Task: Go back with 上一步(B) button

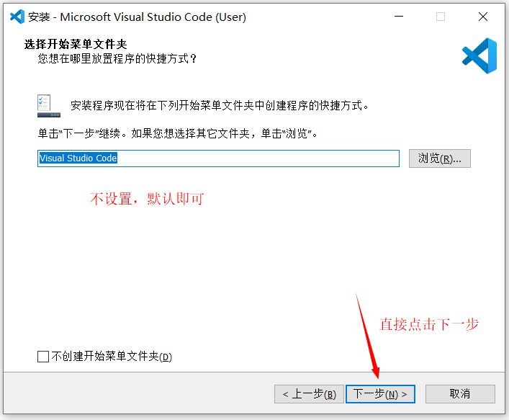Action: point(309,394)
